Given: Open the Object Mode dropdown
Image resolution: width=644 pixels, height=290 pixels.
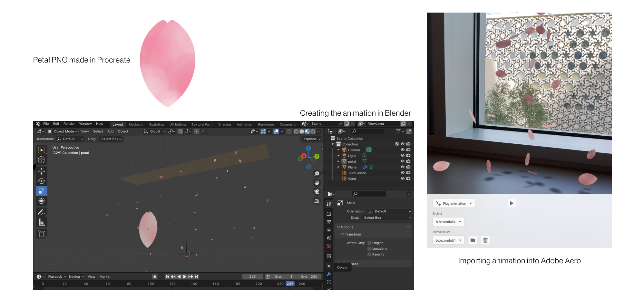Looking at the screenshot, I should 63,131.
